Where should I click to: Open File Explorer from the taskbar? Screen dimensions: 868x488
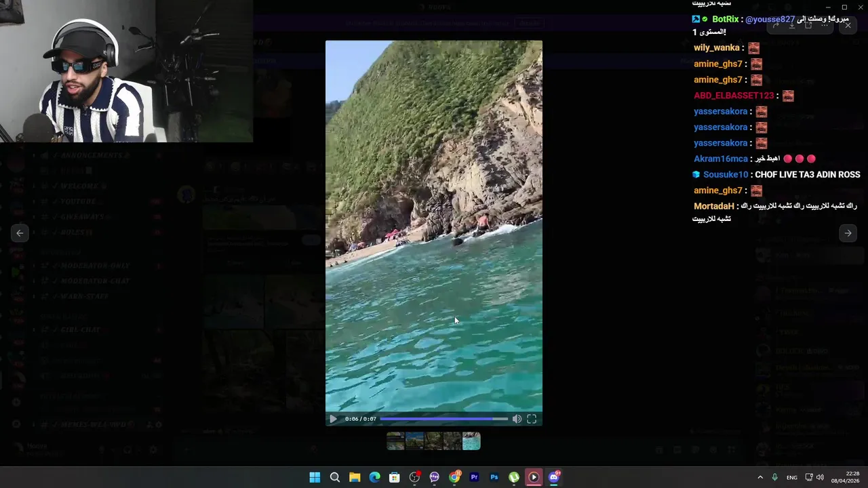tap(355, 477)
